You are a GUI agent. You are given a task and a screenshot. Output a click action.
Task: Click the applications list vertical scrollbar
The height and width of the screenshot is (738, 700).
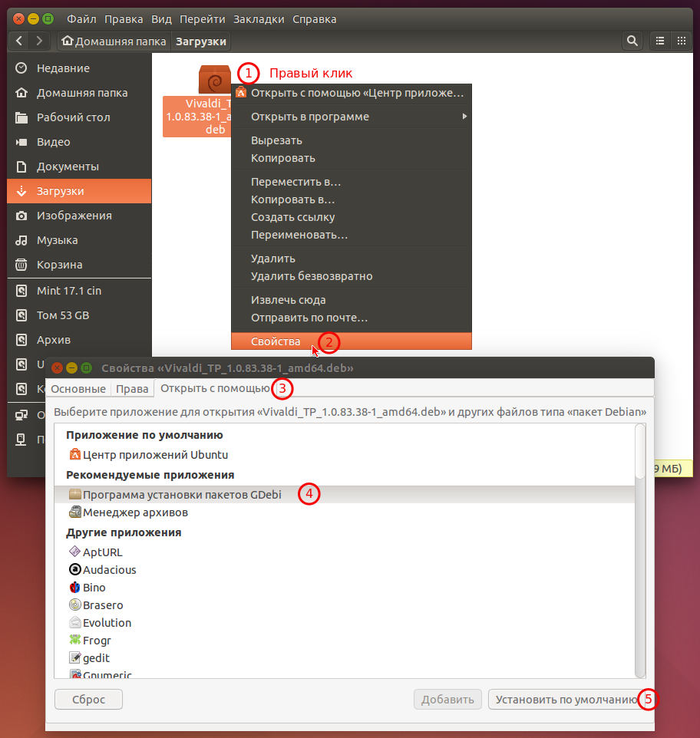[639, 550]
